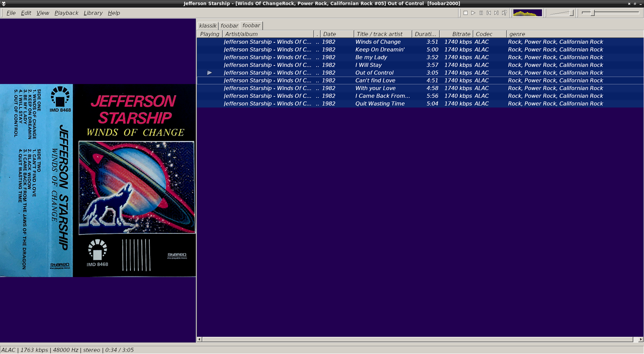Click the horizontal scrollbar left arrow
The image size is (644, 354).
pyautogui.click(x=199, y=339)
